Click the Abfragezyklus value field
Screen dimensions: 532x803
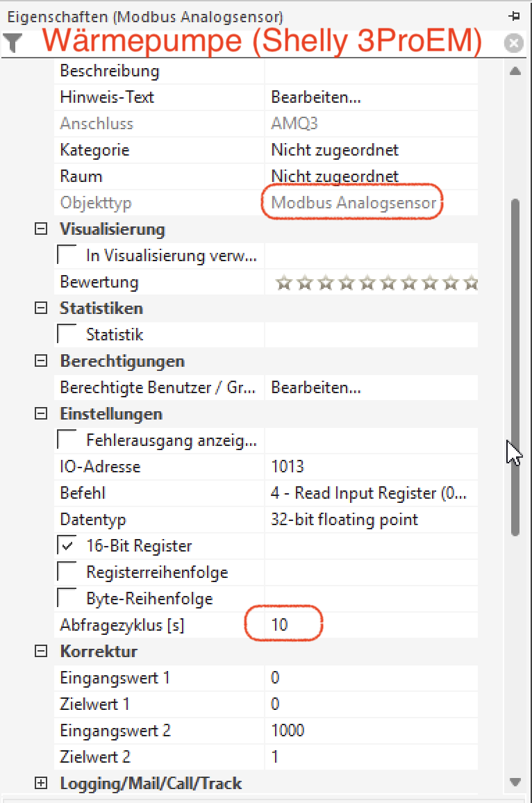click(x=369, y=625)
